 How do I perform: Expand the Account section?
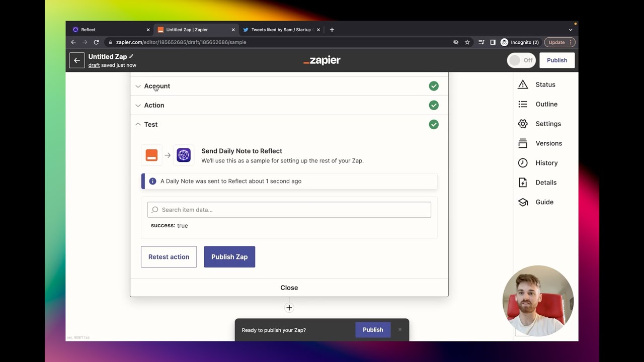point(289,86)
